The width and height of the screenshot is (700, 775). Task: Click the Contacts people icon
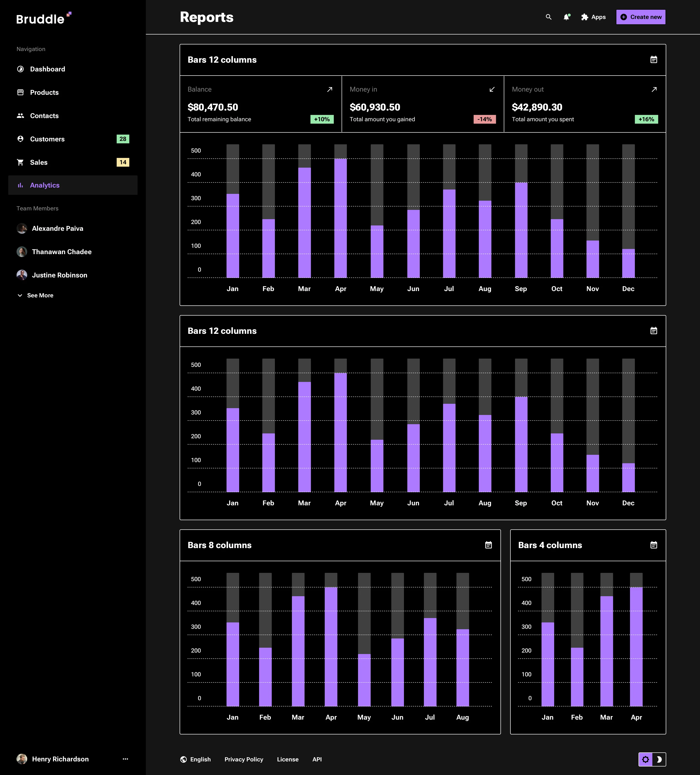[x=20, y=116]
